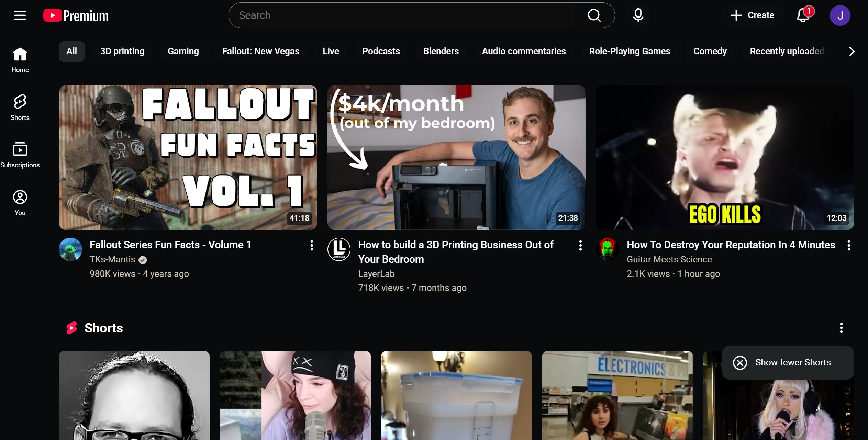
Task: Toggle the Podcasts filter chip
Action: tap(381, 52)
